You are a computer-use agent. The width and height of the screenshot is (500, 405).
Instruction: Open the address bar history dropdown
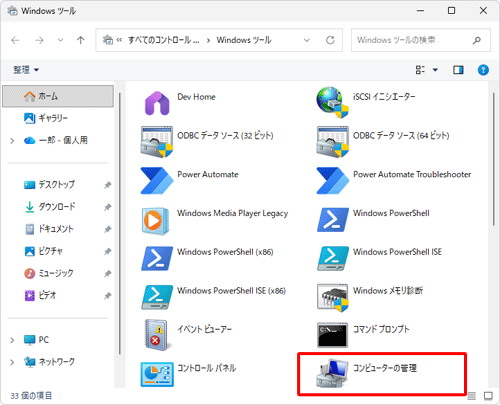[x=307, y=40]
